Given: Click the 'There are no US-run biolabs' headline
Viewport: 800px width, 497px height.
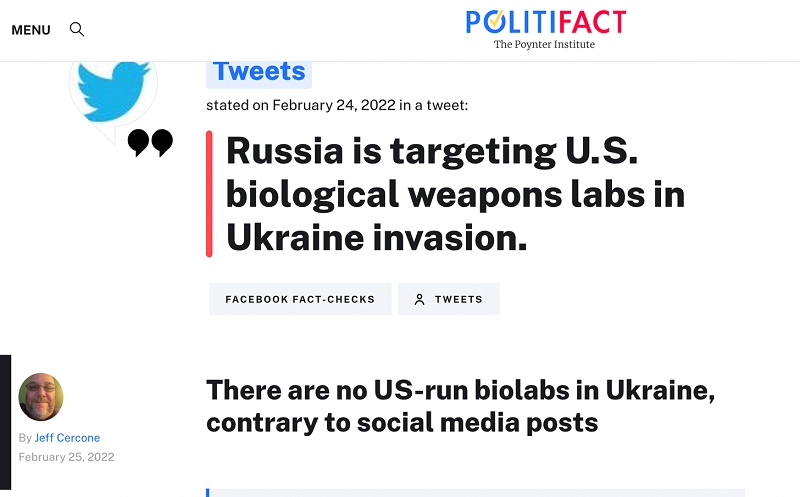Looking at the screenshot, I should click(x=460, y=406).
